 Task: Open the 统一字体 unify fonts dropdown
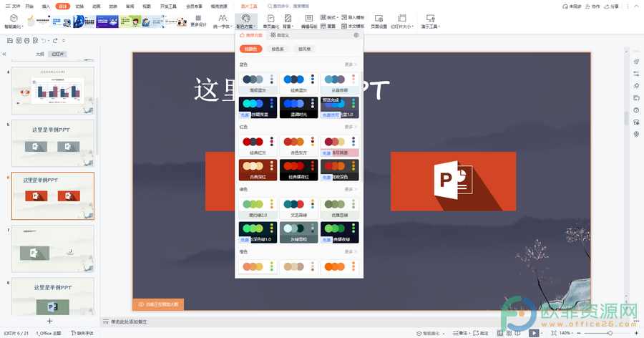[223, 21]
